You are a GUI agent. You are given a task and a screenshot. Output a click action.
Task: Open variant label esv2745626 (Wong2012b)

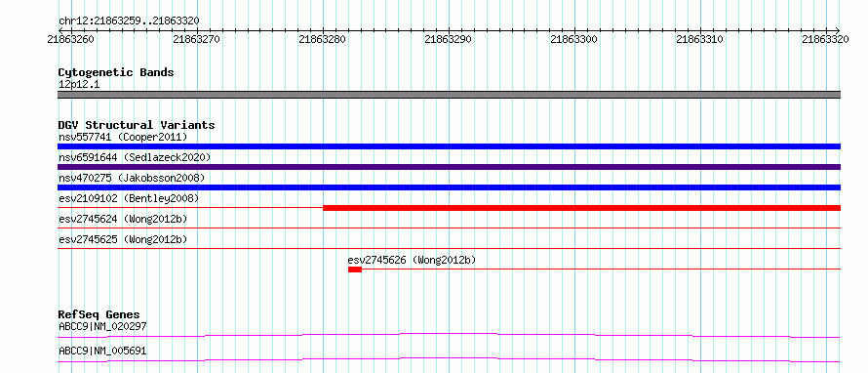click(412, 260)
